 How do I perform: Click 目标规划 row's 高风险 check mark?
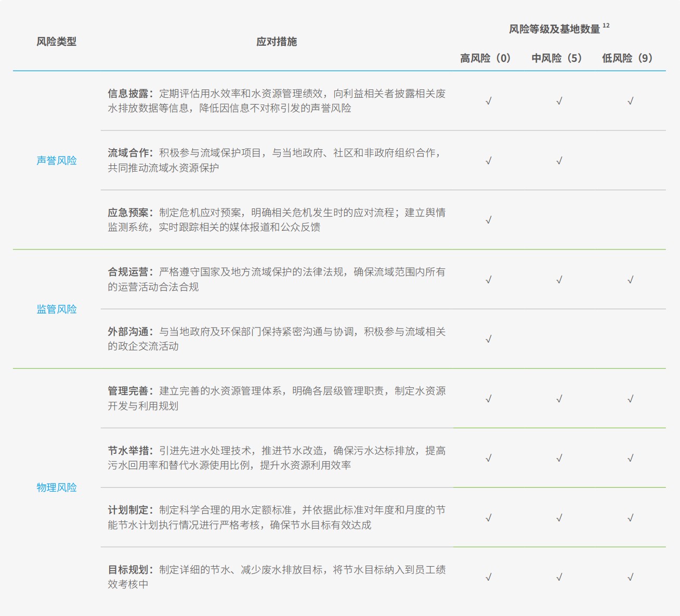[x=488, y=577]
